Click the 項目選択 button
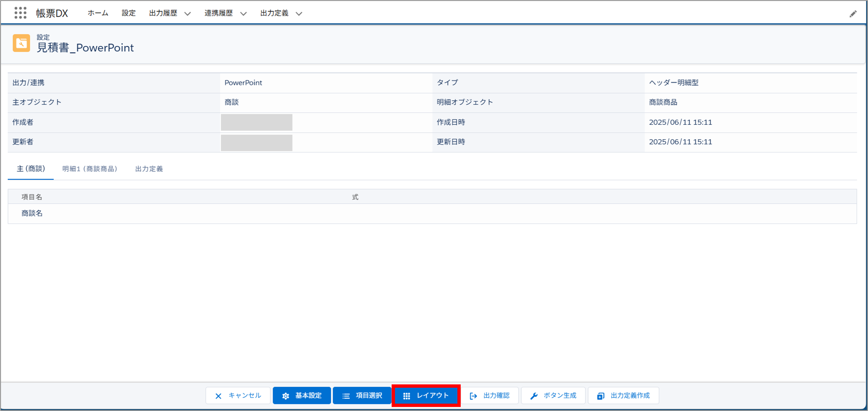Screen dimensions: 868x411 pyautogui.click(x=362, y=396)
